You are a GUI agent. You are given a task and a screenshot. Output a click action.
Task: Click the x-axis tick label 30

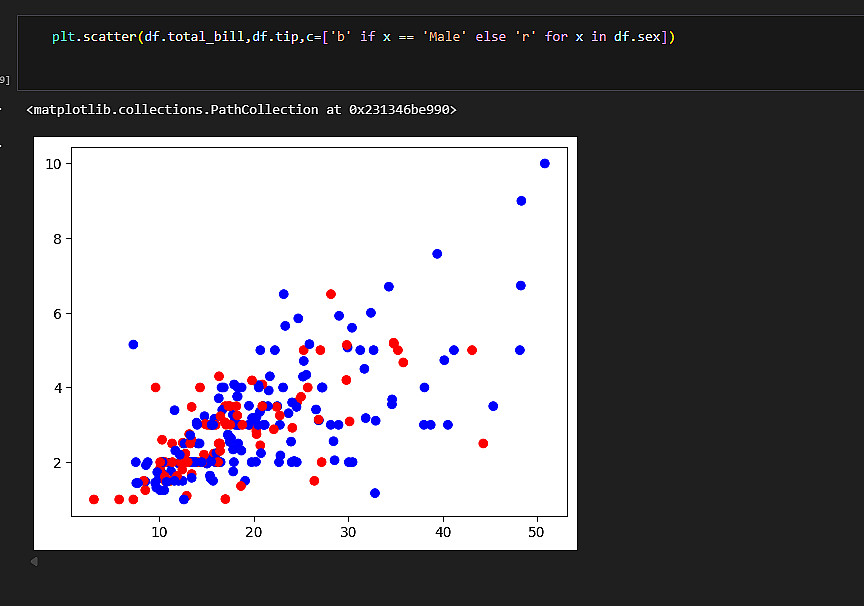point(348,532)
